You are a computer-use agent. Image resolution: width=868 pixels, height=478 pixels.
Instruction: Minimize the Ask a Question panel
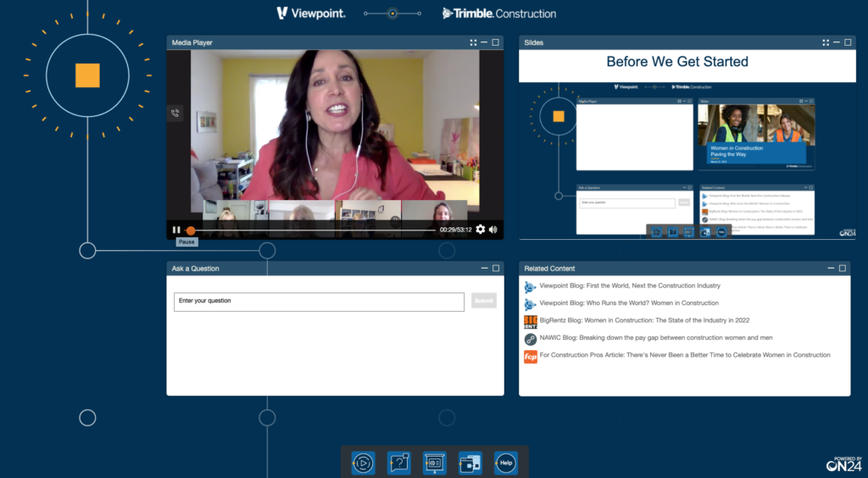[x=484, y=269]
